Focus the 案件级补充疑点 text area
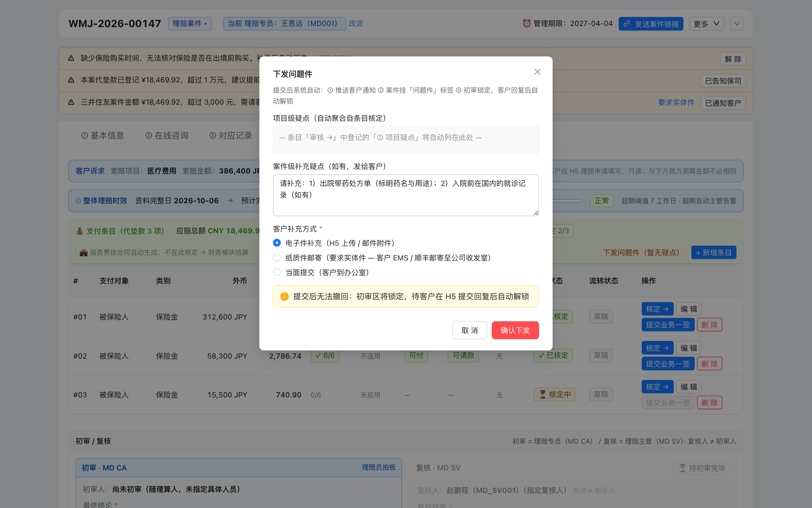Screen dimensions: 812x508 [x=406, y=195]
